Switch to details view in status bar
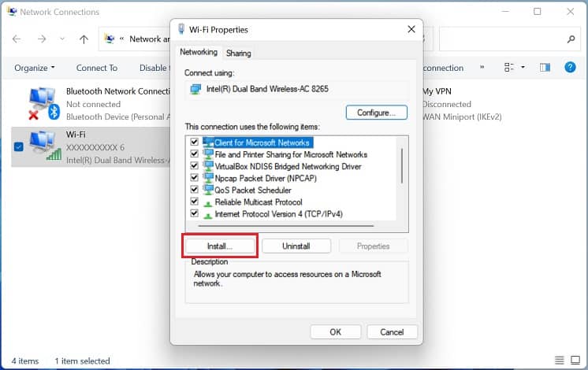Screen dimensions: 588x370 point(559,361)
